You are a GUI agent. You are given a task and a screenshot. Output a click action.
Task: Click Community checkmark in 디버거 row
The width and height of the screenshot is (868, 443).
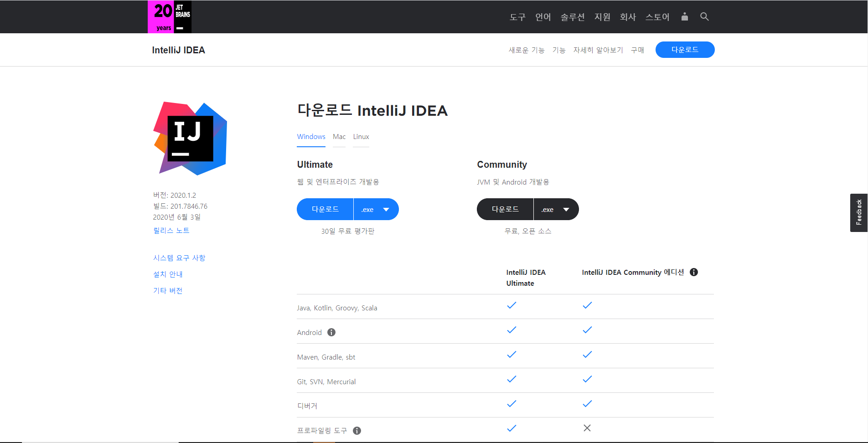(587, 404)
